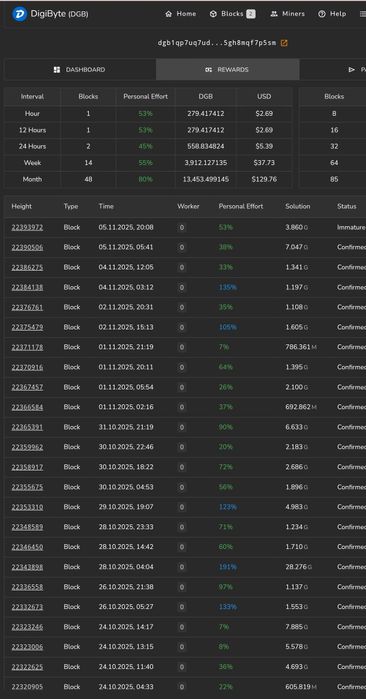Click the Worker column header
366x699 pixels.
[188, 206]
